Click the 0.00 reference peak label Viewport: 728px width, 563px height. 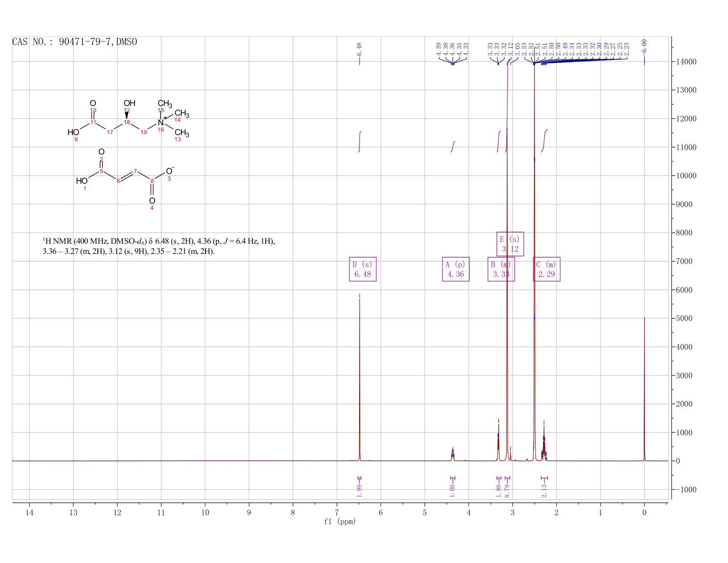644,46
